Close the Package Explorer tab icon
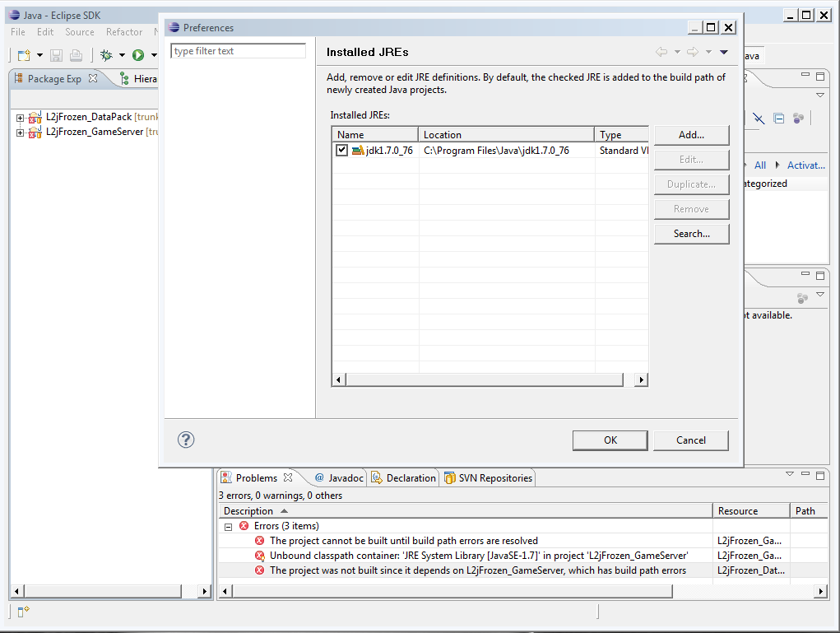840x633 pixels. coord(93,78)
